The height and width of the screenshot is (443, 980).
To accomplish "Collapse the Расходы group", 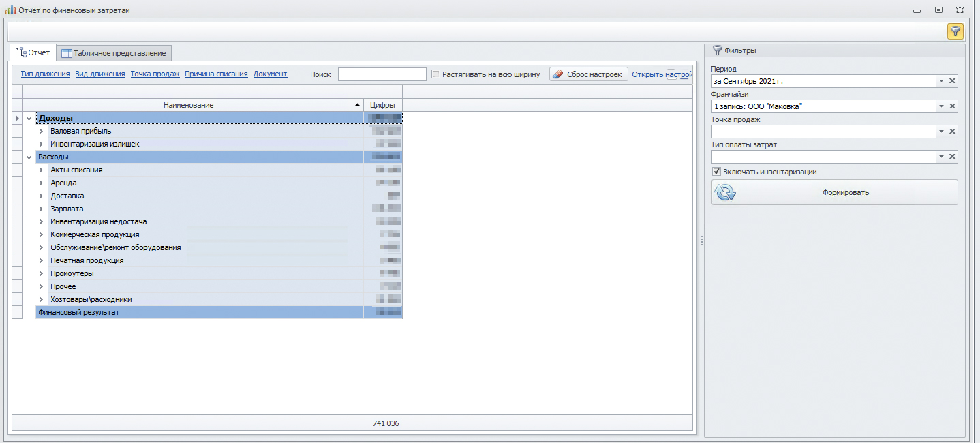I will (x=29, y=157).
